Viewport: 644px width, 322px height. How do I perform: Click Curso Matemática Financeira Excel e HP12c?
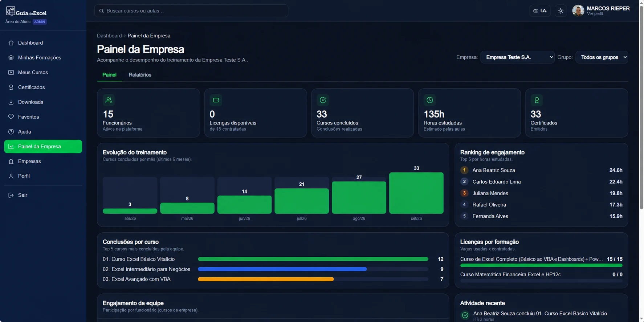[510, 274]
